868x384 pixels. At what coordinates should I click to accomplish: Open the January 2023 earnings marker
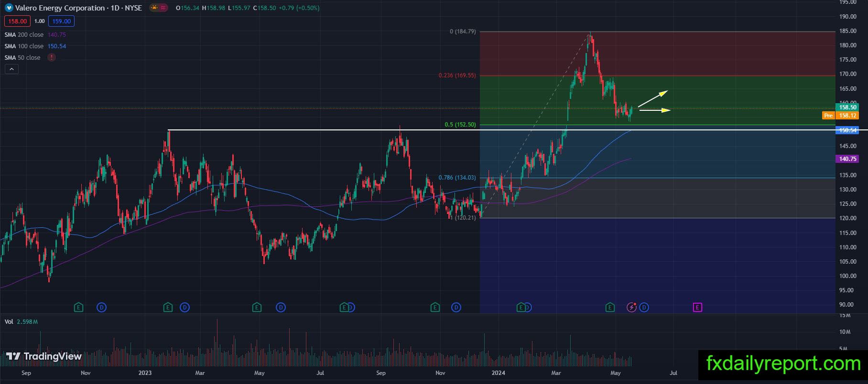[168, 308]
